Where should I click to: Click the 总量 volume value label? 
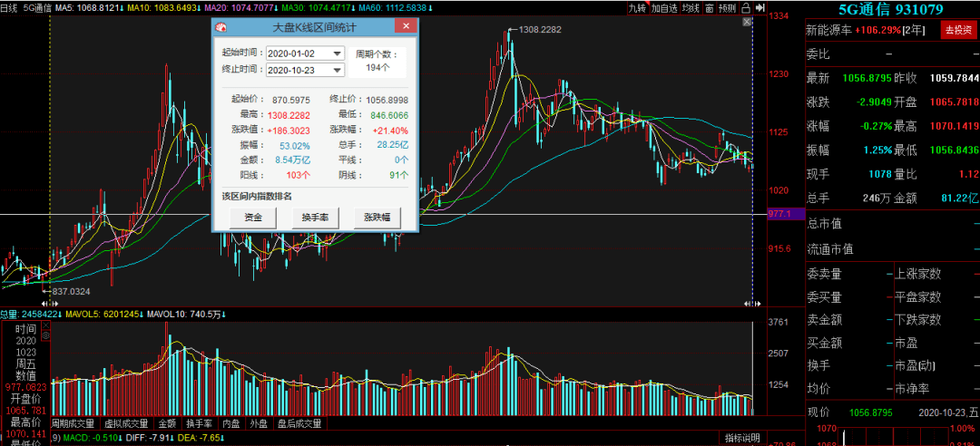pyautogui.click(x=29, y=313)
